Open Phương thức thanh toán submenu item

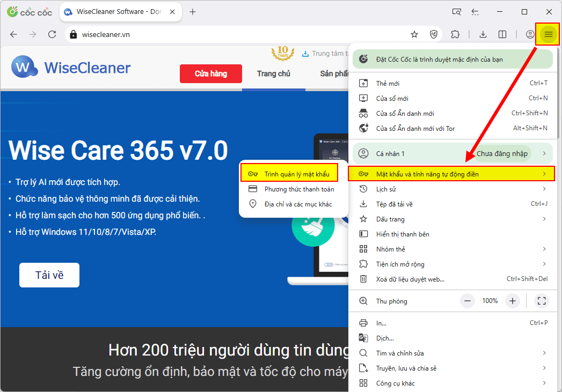[294, 189]
